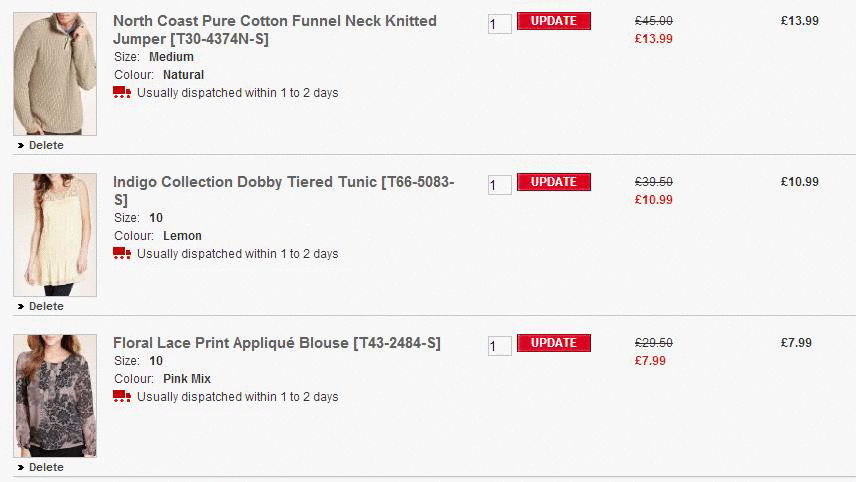Focus the quantity box for the Dobby Tiered Tunic
This screenshot has width=856, height=482.
[499, 184]
